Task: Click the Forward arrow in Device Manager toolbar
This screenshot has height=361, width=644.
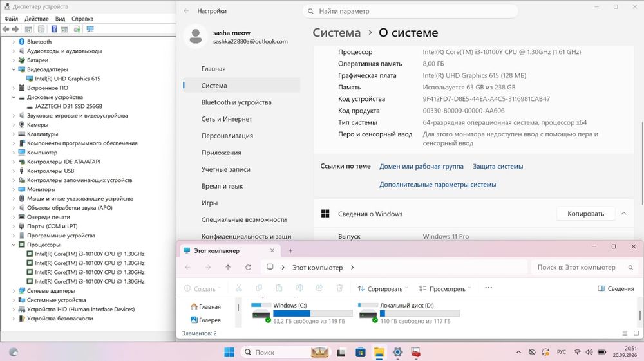Action: tap(15, 29)
